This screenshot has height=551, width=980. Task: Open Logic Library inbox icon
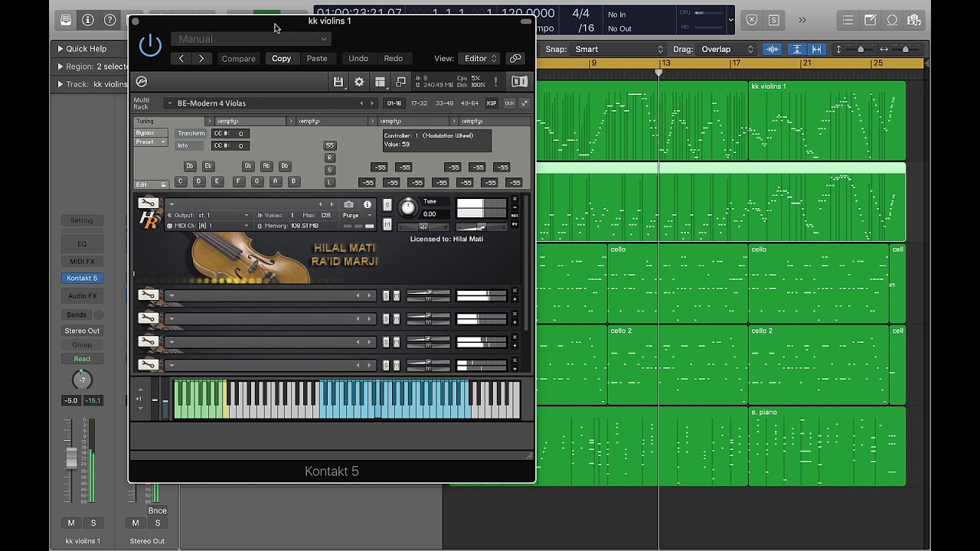pyautogui.click(x=66, y=20)
